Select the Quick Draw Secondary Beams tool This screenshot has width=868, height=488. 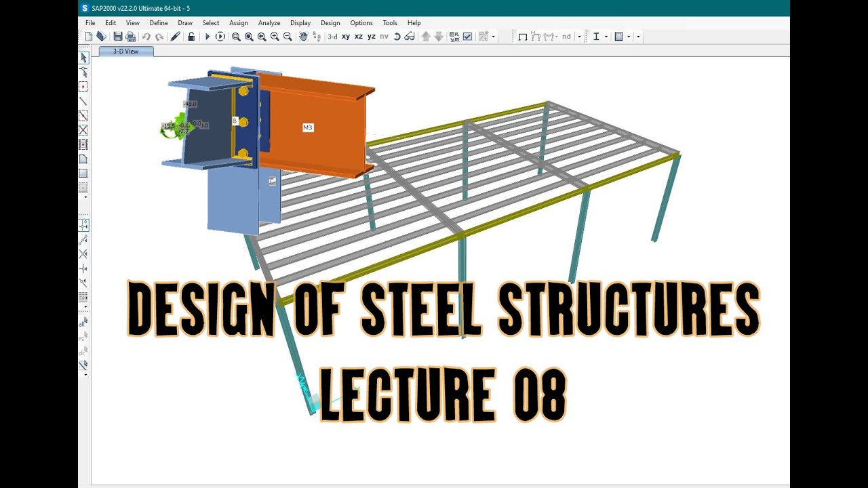pyautogui.click(x=83, y=144)
